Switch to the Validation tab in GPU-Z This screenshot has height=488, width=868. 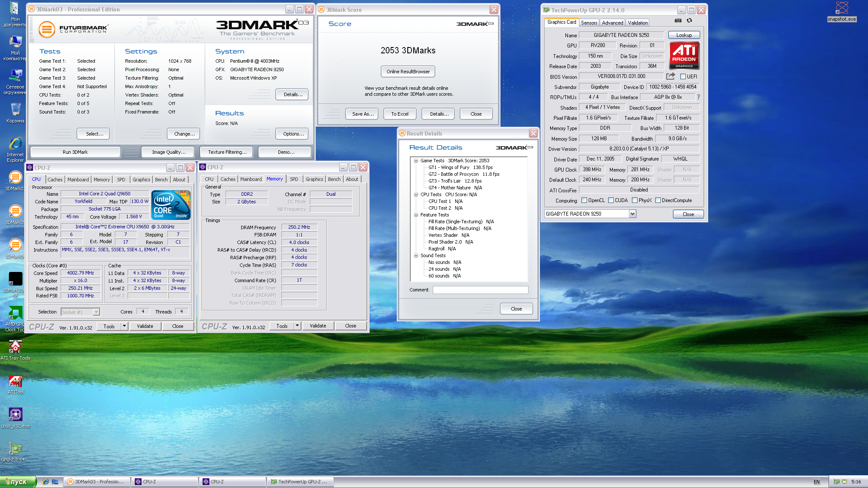(x=637, y=23)
